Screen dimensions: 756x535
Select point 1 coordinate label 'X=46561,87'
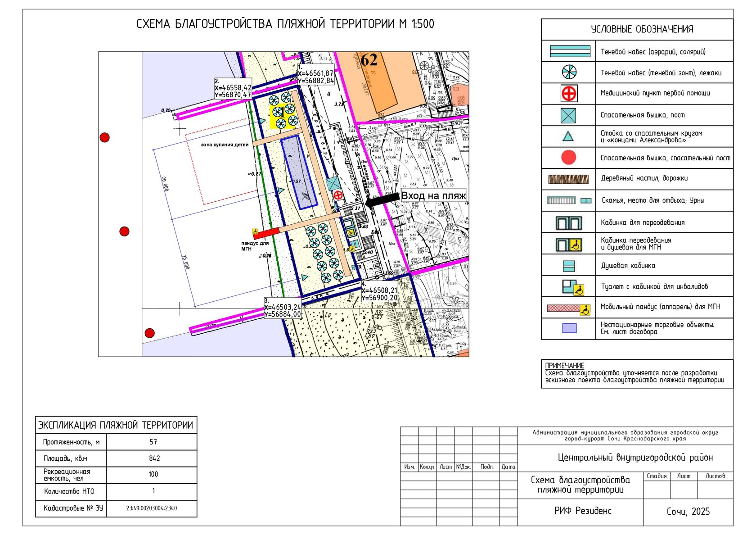point(315,73)
